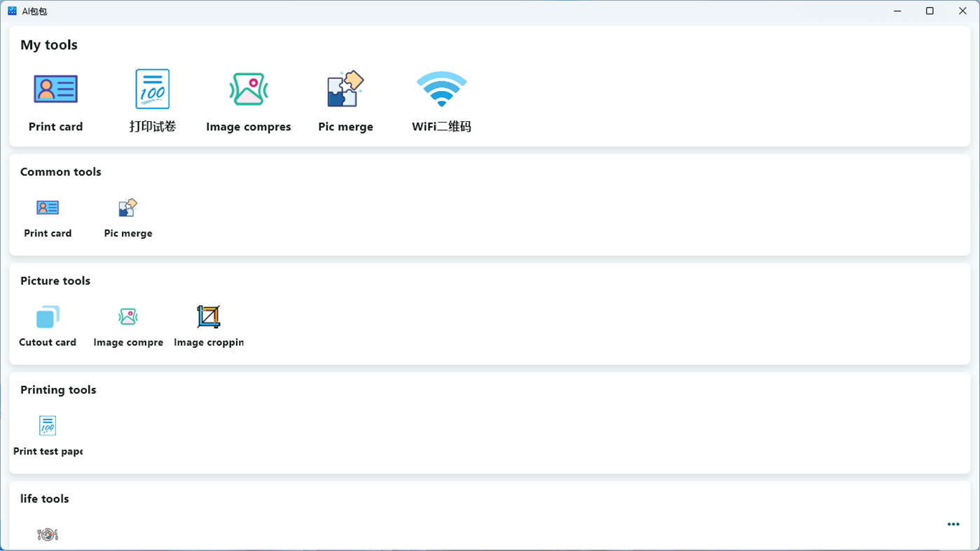
Task: Click the 打印试卷 label text
Action: (x=152, y=127)
